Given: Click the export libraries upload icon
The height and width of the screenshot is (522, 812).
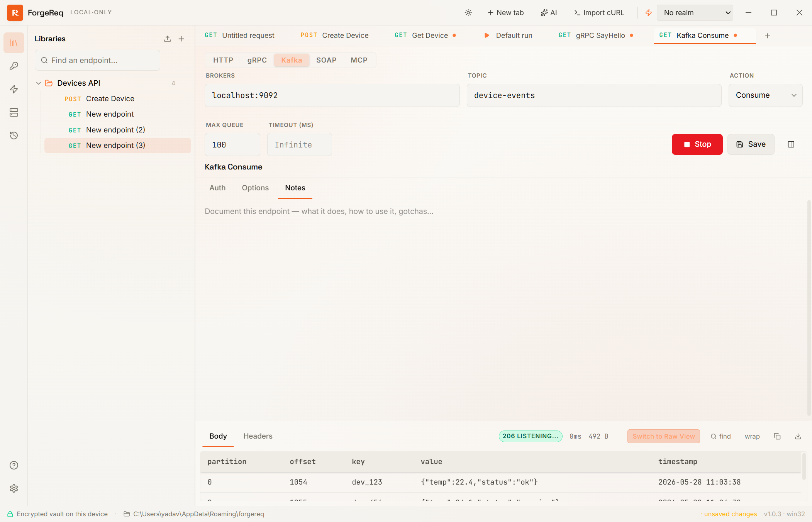Looking at the screenshot, I should pyautogui.click(x=167, y=39).
